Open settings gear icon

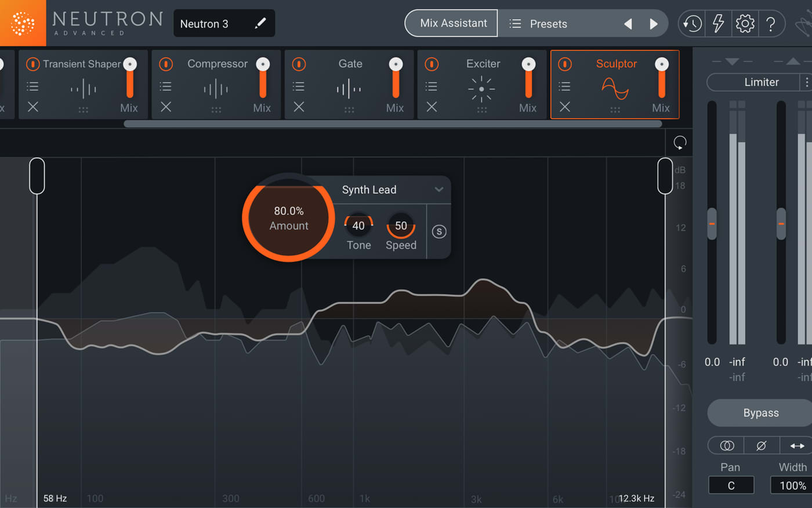pos(745,24)
